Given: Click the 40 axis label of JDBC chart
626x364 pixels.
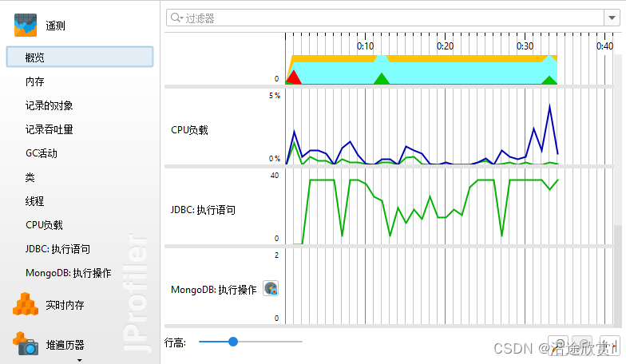Looking at the screenshot, I should coord(275,176).
